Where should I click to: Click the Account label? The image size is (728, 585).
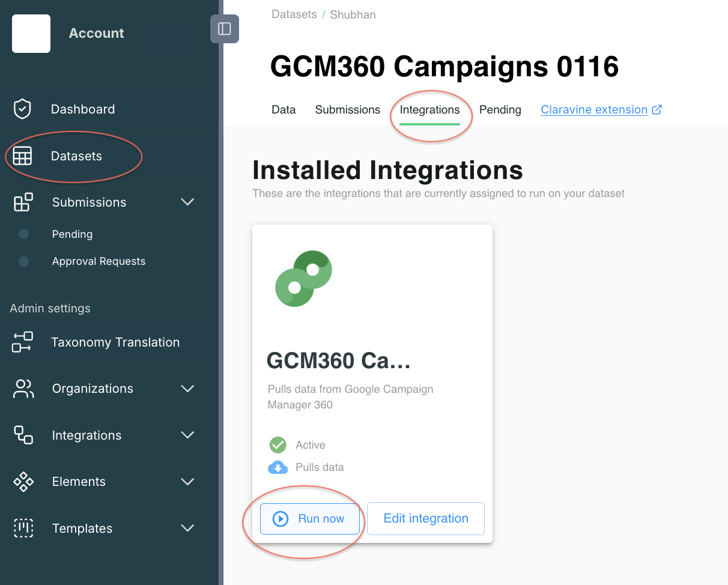pos(96,33)
